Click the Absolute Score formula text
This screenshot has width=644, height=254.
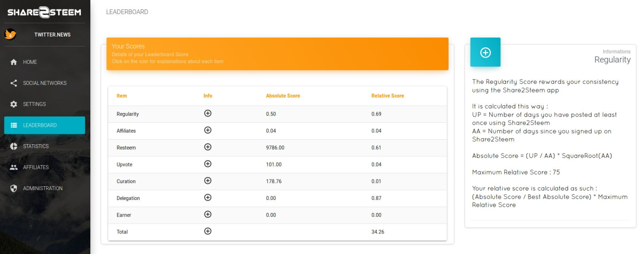point(542,156)
